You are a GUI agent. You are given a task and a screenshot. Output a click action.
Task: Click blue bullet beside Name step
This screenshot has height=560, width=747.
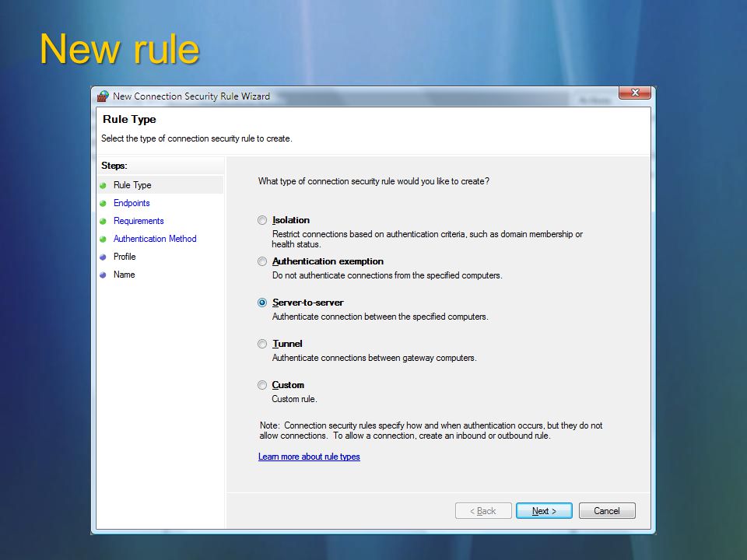point(103,275)
